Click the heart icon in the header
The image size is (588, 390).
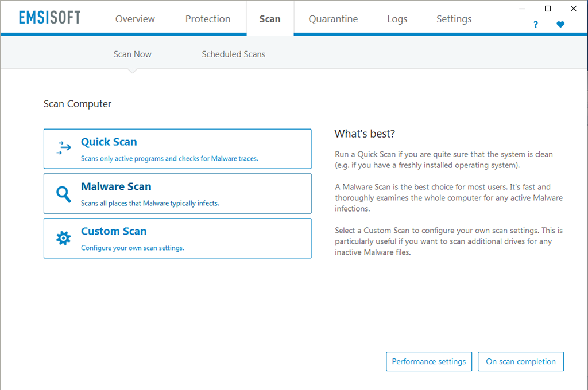point(560,25)
